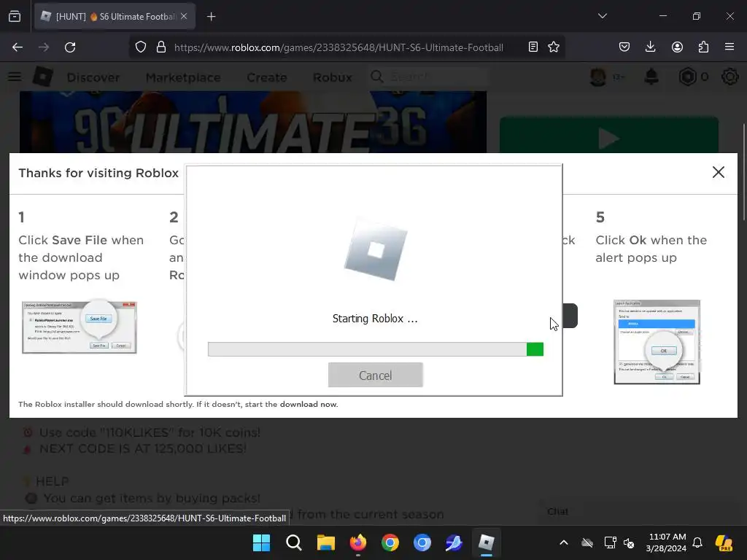Image resolution: width=747 pixels, height=560 pixels.
Task: Open the Discover menu item
Action: point(93,77)
